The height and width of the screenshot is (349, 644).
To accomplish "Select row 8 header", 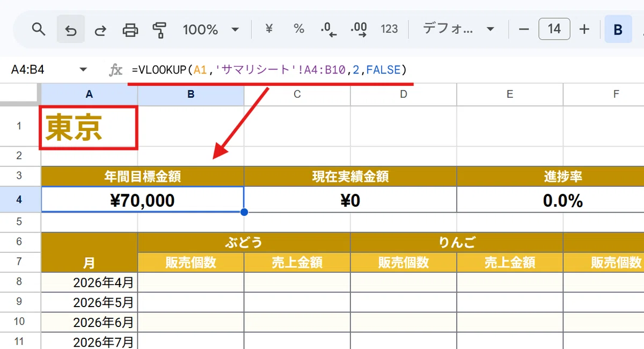I will [19, 282].
